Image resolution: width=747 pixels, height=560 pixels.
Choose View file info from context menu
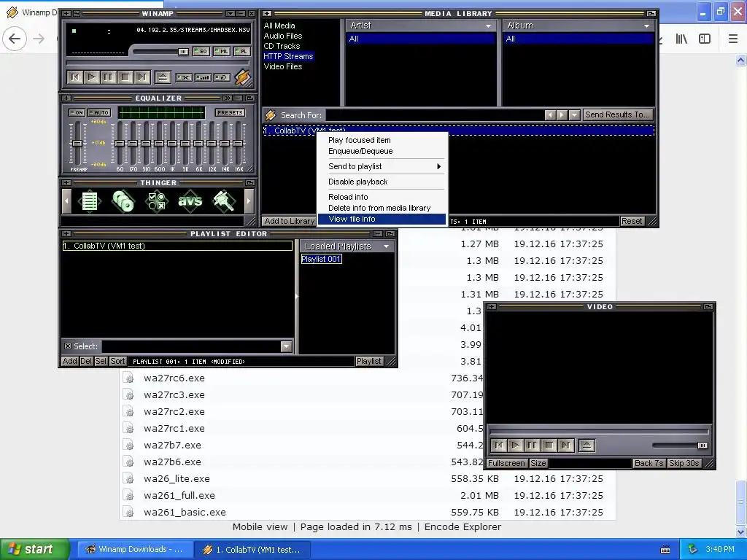[382, 219]
